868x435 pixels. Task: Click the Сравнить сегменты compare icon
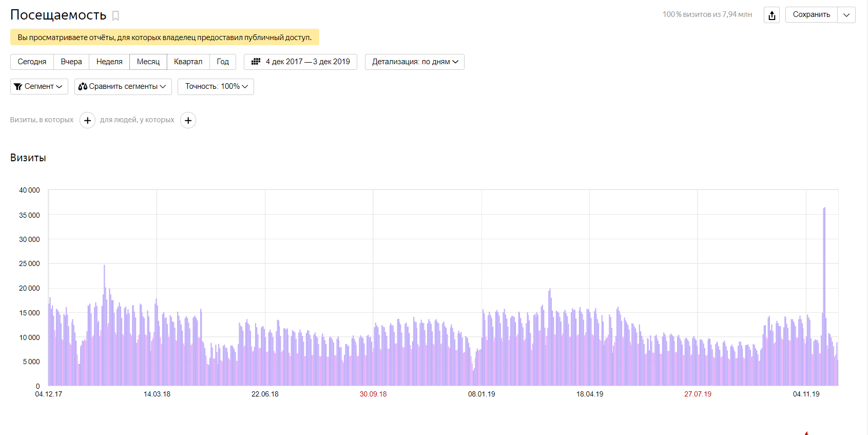click(83, 87)
